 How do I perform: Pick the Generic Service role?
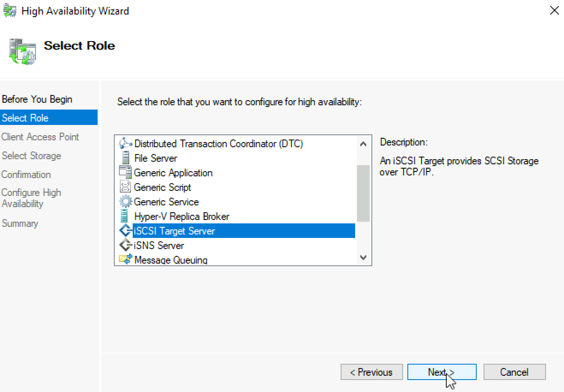pyautogui.click(x=166, y=202)
